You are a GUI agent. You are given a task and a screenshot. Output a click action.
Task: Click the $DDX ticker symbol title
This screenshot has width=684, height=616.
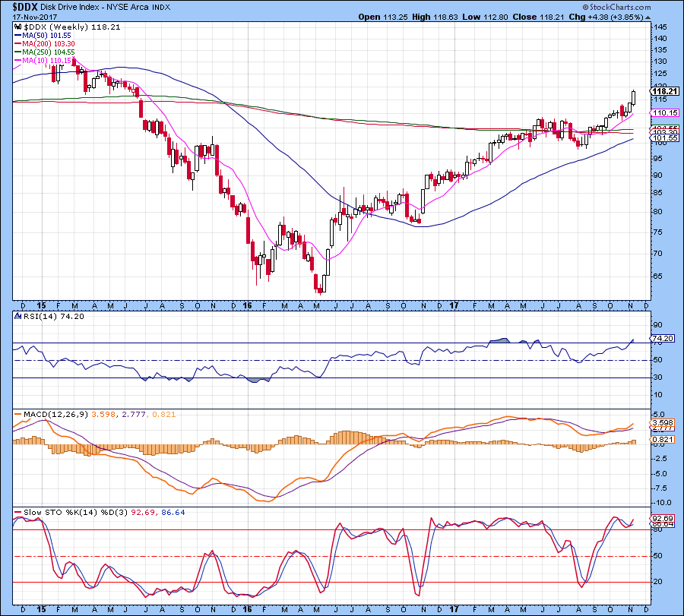coord(18,6)
